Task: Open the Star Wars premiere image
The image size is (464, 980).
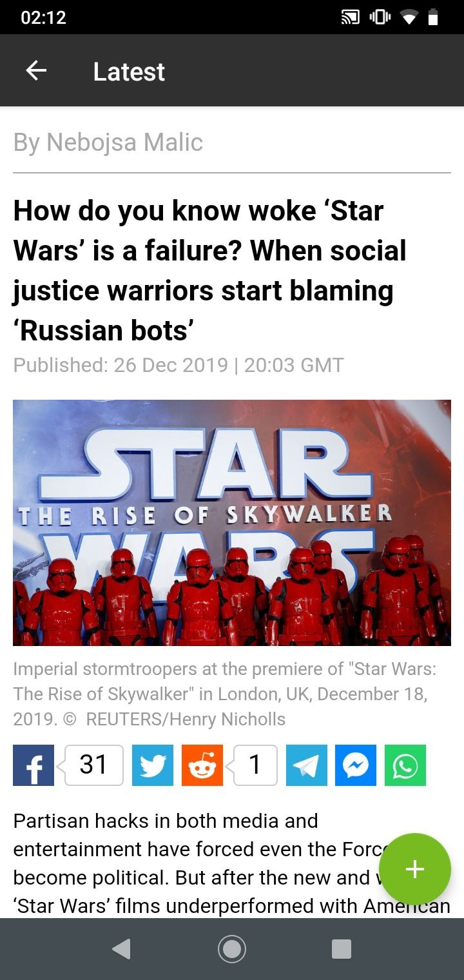Action: (232, 523)
